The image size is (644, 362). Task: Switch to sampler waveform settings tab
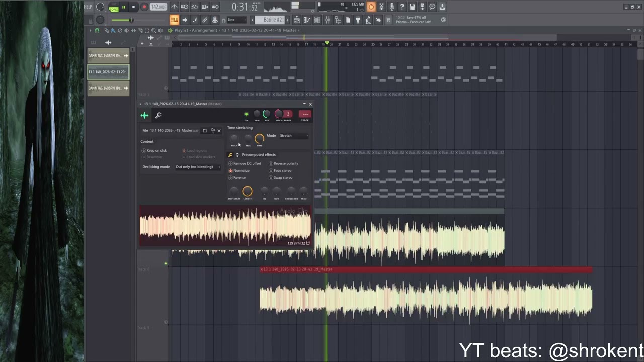tap(144, 115)
